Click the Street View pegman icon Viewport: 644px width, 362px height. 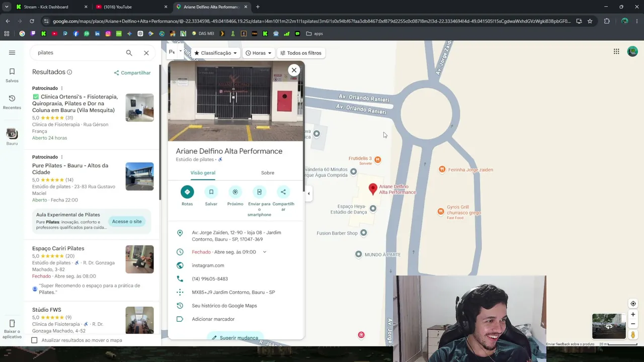633,335
